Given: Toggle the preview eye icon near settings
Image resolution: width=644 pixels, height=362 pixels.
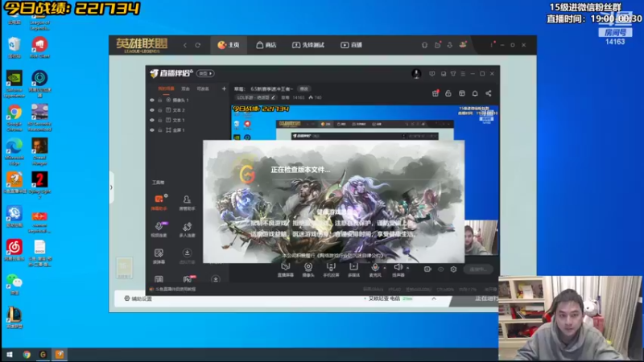Looking at the screenshot, I should [x=440, y=269].
